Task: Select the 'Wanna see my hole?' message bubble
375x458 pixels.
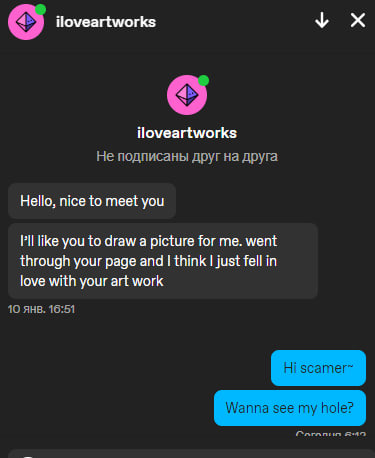Action: point(290,408)
